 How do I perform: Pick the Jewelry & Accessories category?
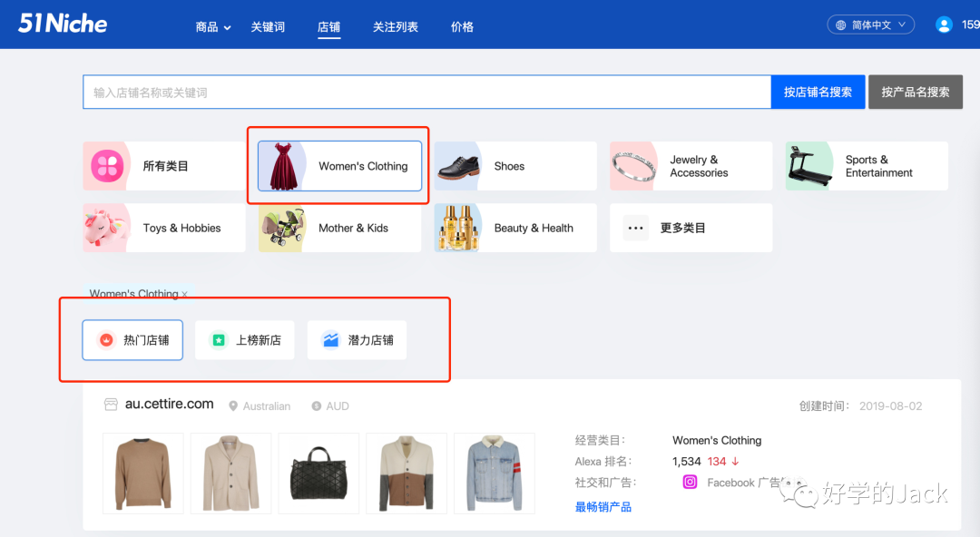pyautogui.click(x=691, y=166)
